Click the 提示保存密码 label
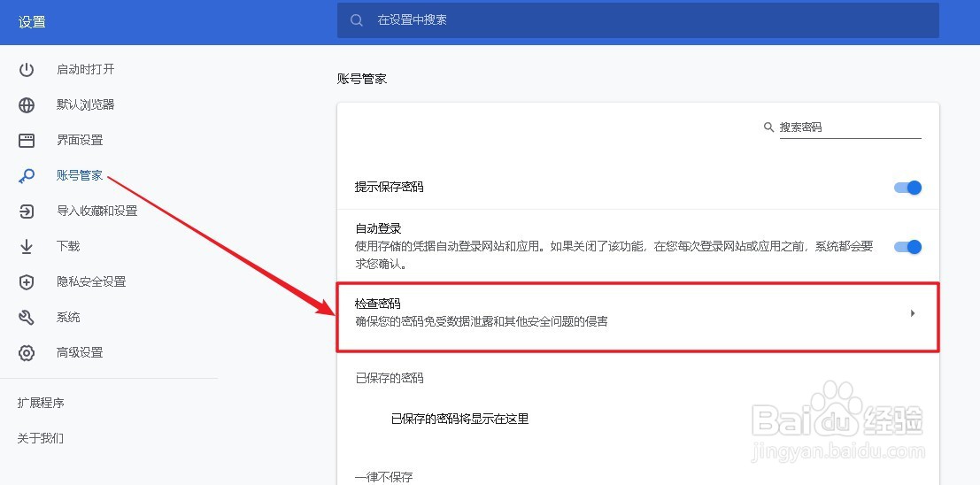980x485 pixels. (x=389, y=187)
